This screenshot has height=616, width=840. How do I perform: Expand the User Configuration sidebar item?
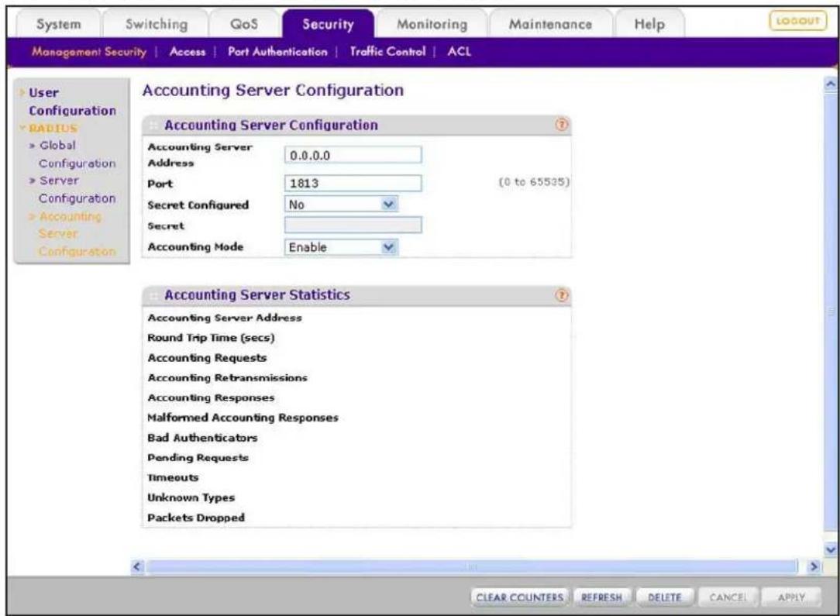click(x=72, y=102)
